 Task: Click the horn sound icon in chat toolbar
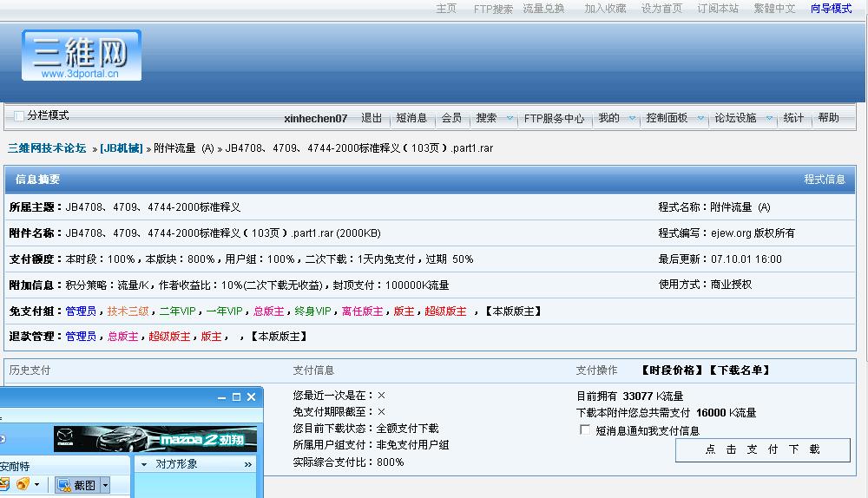coord(23,484)
